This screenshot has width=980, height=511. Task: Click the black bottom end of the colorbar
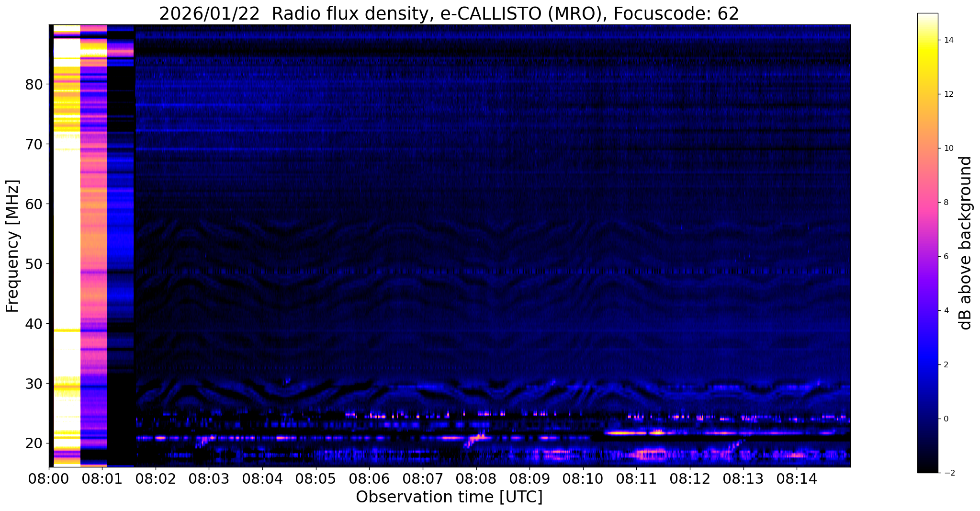927,469
